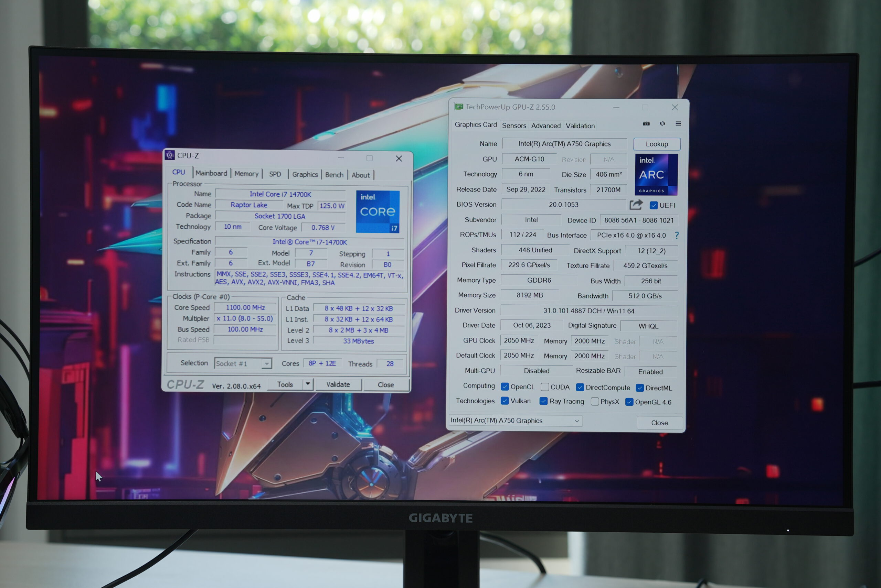Click the Lookup button

[657, 144]
